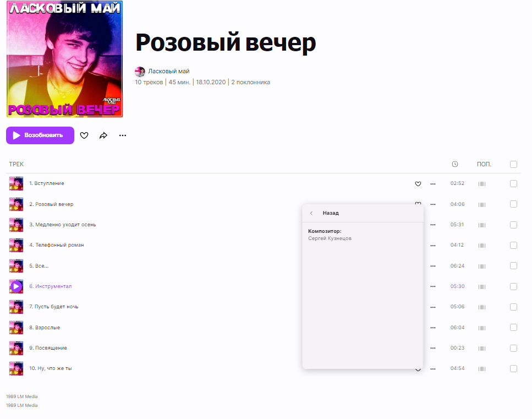532x419 pixels.
Task: Like the album with heart icon
Action: pyautogui.click(x=84, y=135)
